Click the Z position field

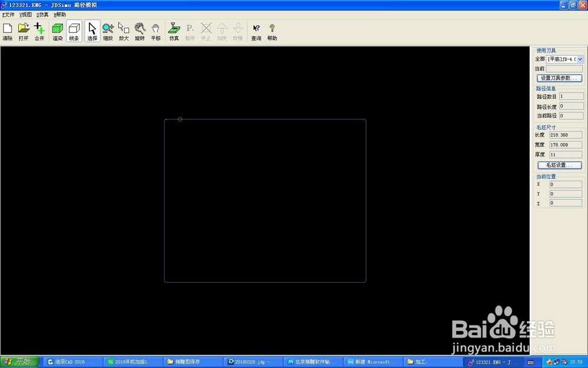pos(566,203)
